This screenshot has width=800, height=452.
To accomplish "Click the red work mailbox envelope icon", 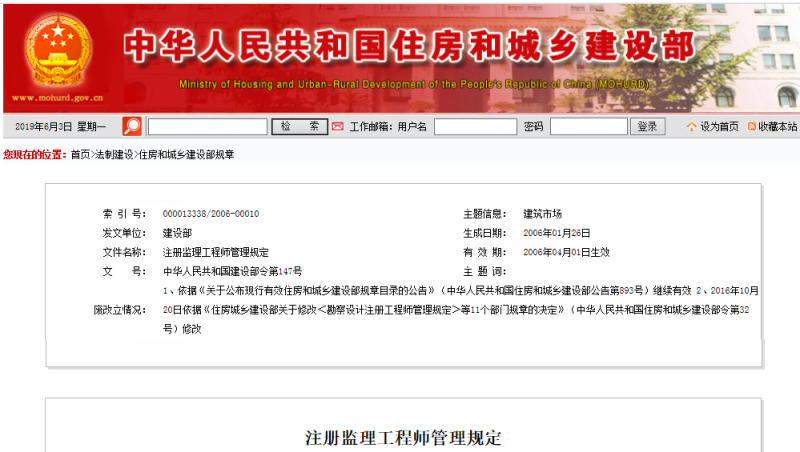I will [337, 127].
